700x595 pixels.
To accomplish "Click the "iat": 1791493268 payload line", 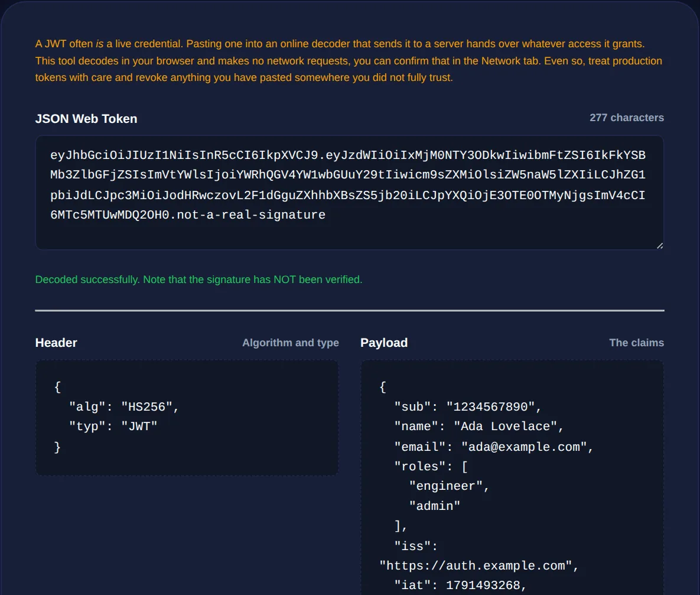I will [460, 586].
